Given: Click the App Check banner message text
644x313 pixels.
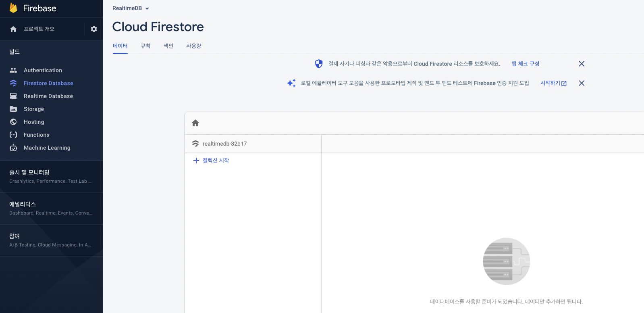Looking at the screenshot, I should pyautogui.click(x=414, y=64).
